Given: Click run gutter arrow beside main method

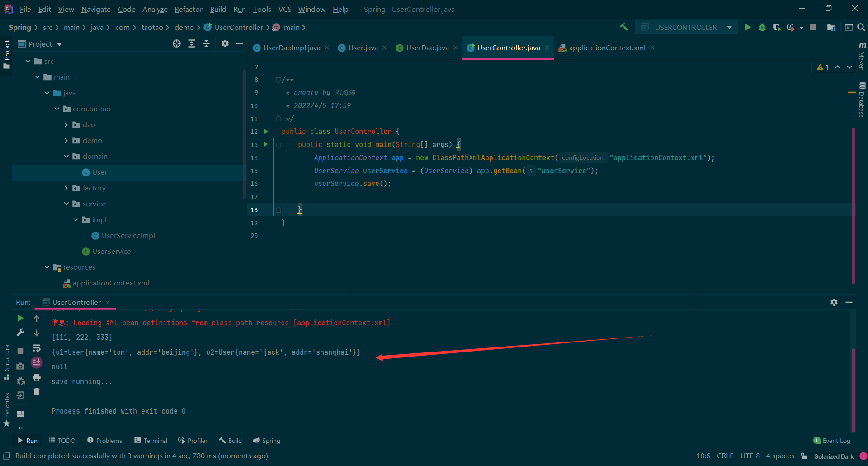Looking at the screenshot, I should pyautogui.click(x=266, y=144).
